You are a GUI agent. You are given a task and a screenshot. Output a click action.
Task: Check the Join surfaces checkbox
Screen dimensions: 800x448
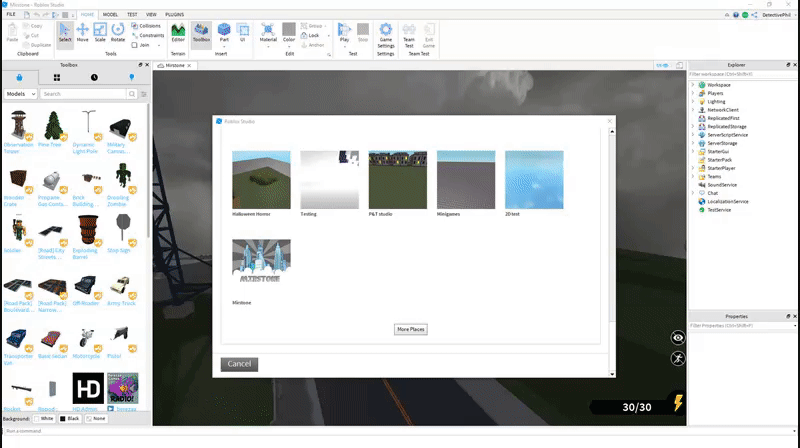135,45
